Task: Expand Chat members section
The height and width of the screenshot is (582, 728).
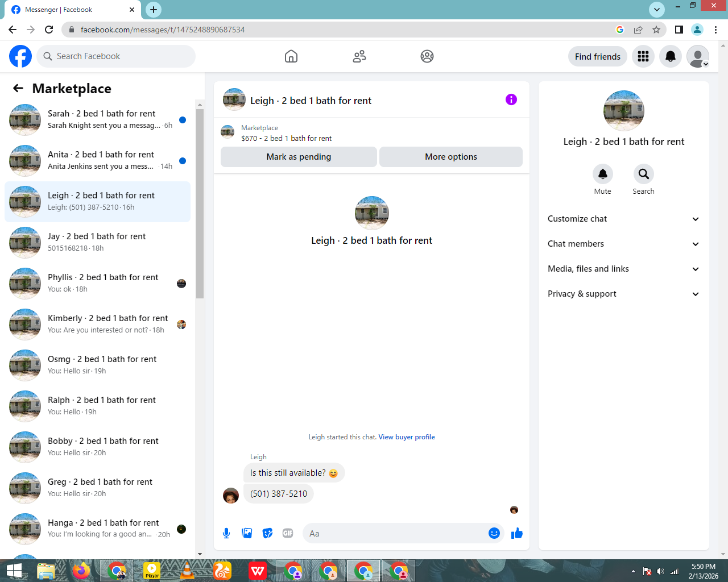Action: [x=624, y=244]
